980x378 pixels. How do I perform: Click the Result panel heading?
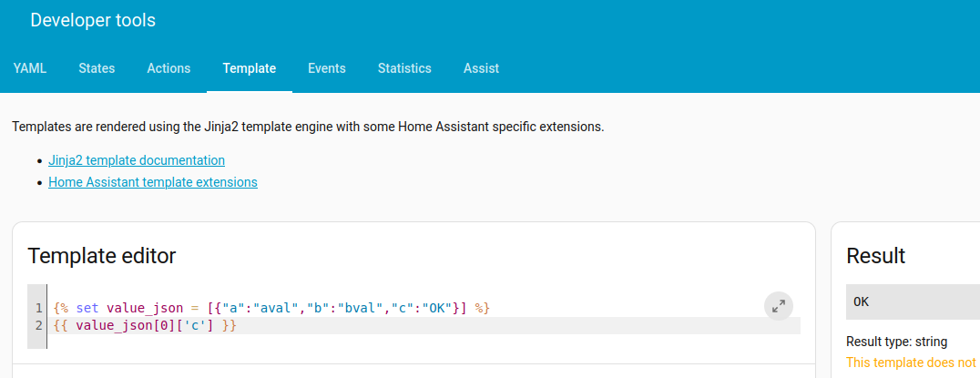click(x=876, y=256)
